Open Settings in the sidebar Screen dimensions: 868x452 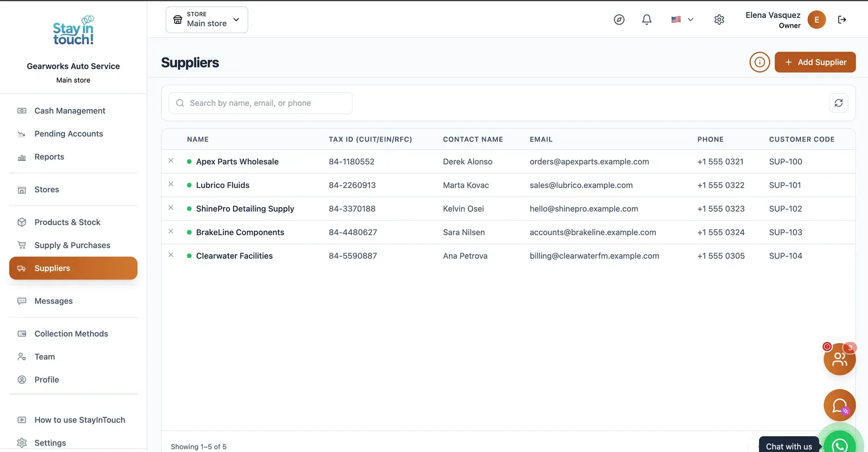[x=73, y=443]
